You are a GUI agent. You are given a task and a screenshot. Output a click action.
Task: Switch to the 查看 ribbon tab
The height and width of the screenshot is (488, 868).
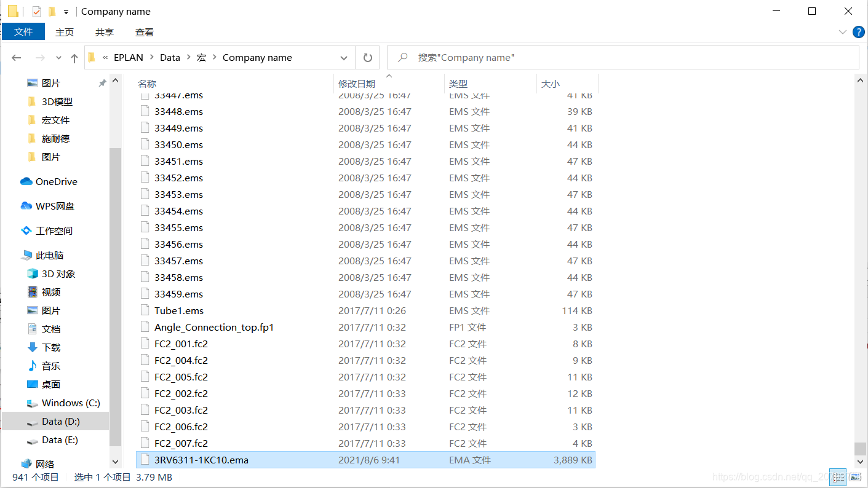tap(145, 32)
